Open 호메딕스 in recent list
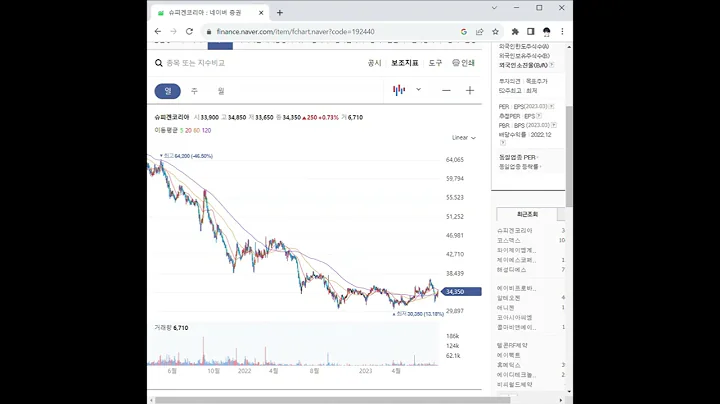 click(x=508, y=365)
